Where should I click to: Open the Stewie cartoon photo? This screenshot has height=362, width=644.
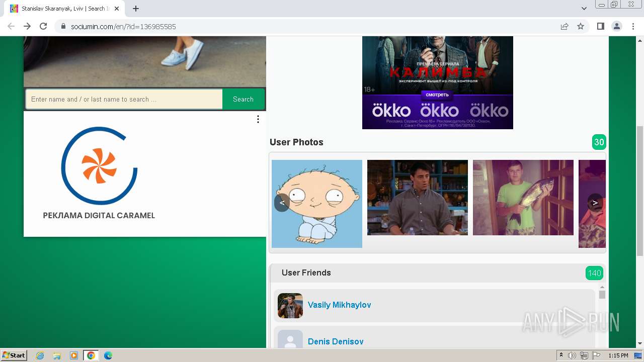click(x=317, y=204)
